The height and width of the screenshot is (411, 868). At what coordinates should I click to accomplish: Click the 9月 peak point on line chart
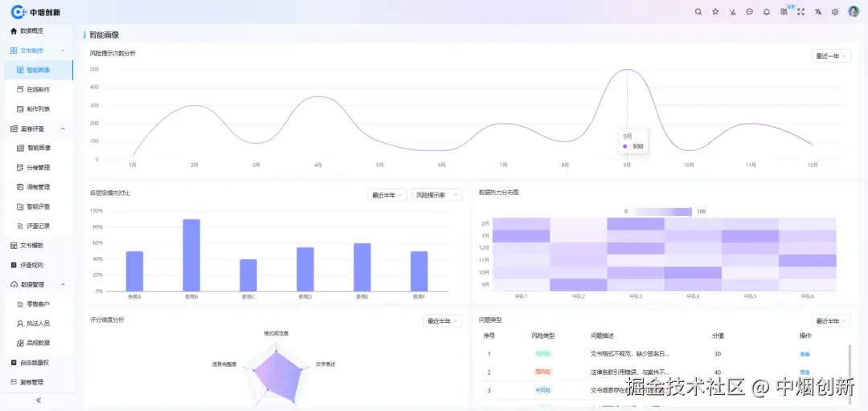627,70
